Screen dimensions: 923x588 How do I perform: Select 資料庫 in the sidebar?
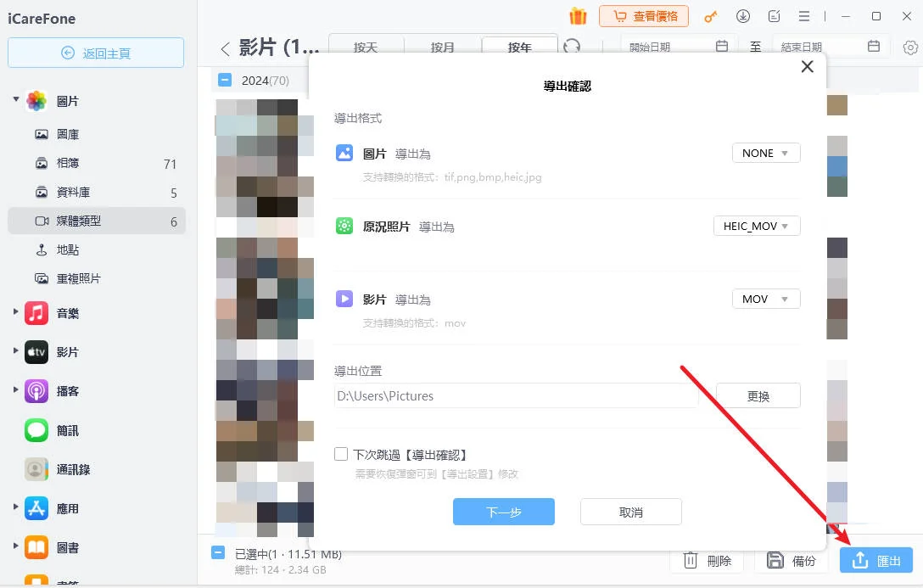[97, 192]
